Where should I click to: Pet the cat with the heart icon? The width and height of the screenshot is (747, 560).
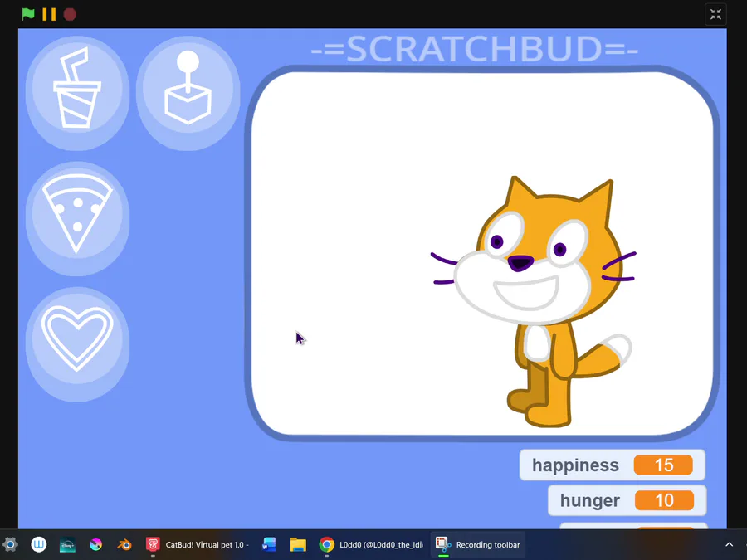[x=77, y=343]
